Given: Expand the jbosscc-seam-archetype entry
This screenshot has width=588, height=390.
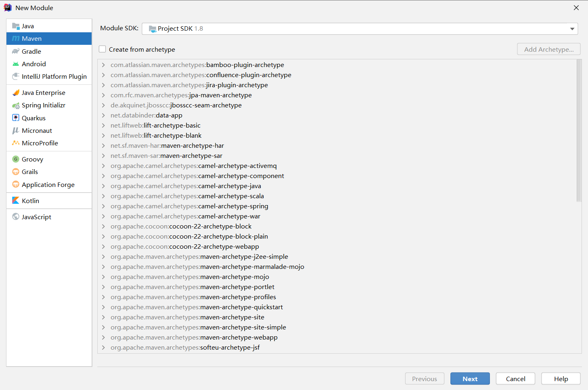Looking at the screenshot, I should pos(103,105).
